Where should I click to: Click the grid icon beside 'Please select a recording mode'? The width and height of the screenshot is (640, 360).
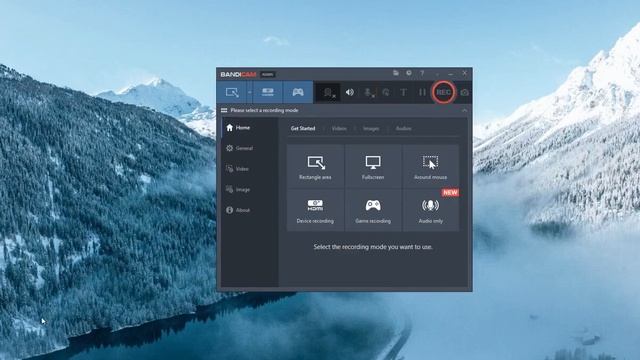224,110
